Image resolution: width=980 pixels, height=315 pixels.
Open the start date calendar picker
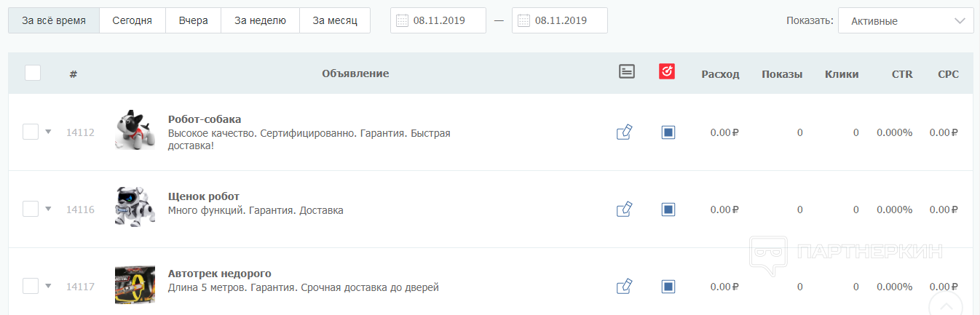(403, 21)
